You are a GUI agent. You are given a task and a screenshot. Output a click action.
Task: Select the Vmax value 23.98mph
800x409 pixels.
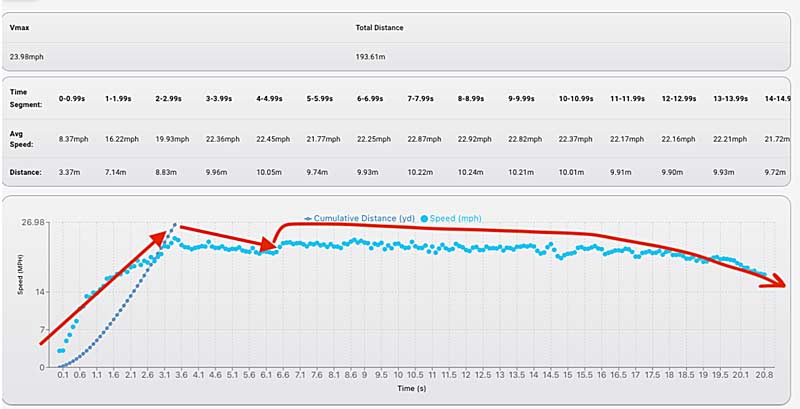point(27,57)
